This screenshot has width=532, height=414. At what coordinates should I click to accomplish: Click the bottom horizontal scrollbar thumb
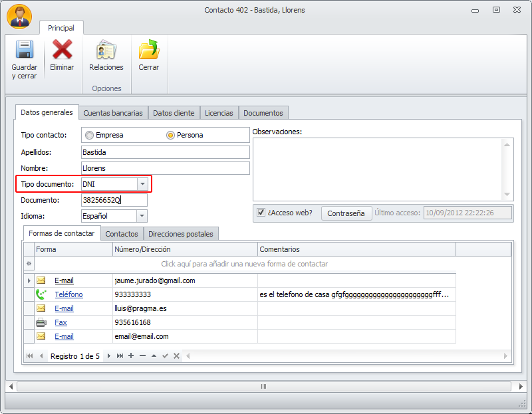263,386
